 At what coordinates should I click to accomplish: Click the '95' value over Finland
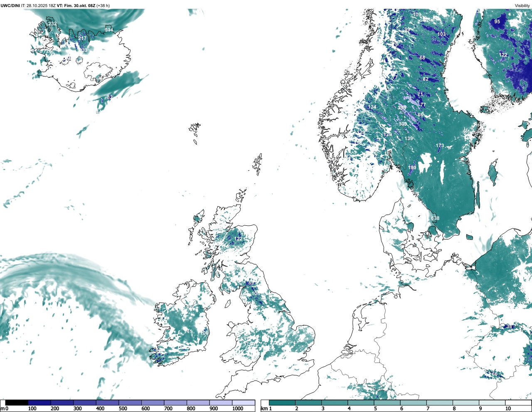[497, 22]
